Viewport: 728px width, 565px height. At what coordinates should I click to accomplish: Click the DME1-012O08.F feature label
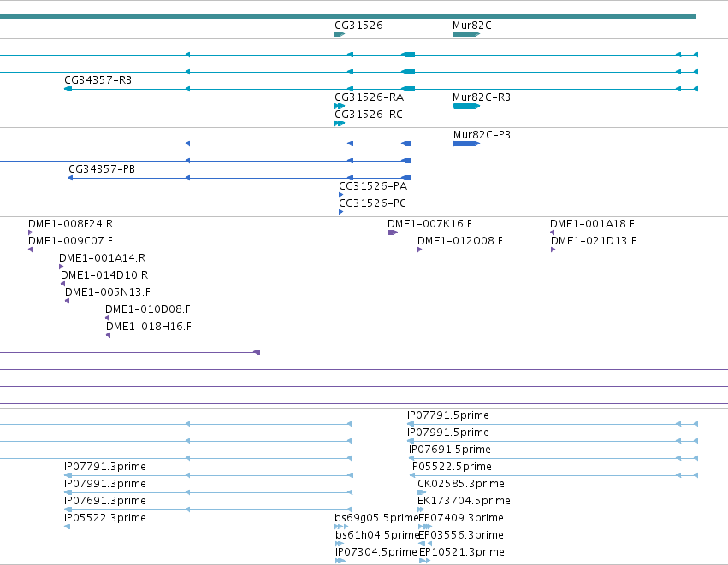point(460,241)
